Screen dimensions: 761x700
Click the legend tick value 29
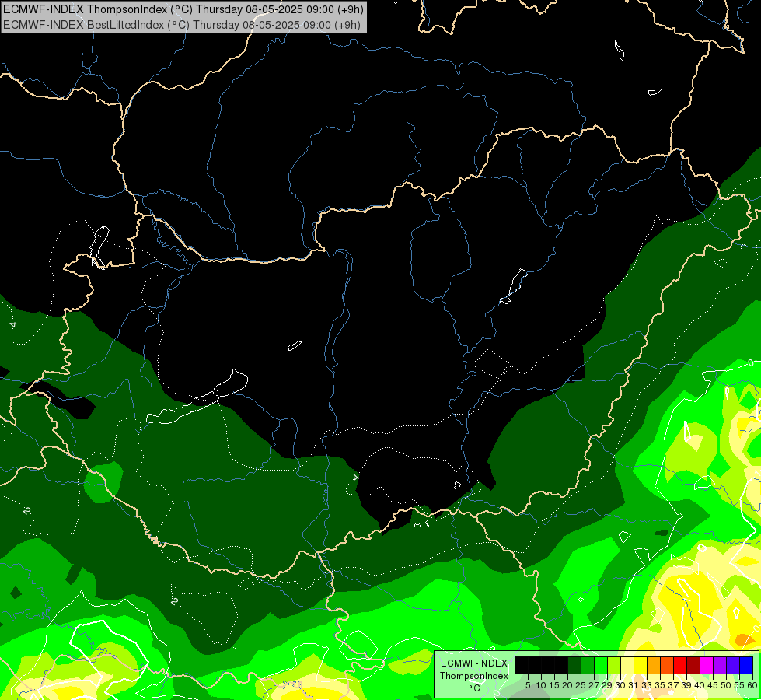[607, 685]
